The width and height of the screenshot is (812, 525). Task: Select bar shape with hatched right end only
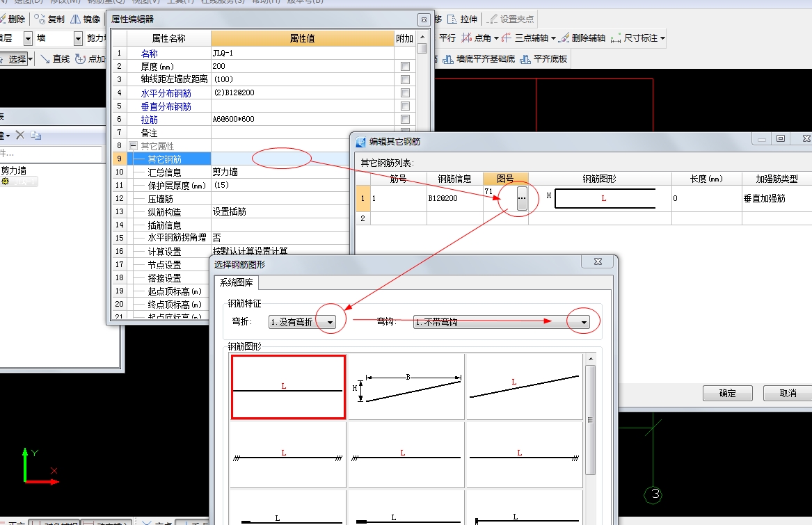[525, 455]
